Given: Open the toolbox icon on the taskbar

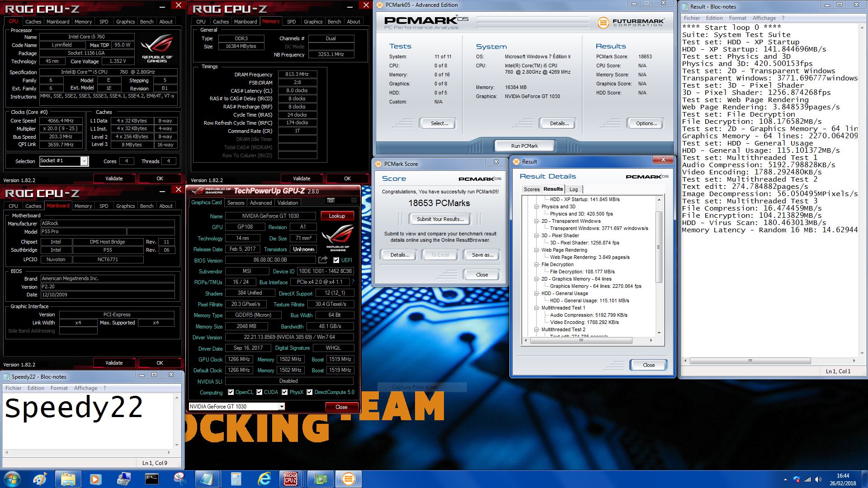Looking at the screenshot, I should pyautogui.click(x=124, y=479).
